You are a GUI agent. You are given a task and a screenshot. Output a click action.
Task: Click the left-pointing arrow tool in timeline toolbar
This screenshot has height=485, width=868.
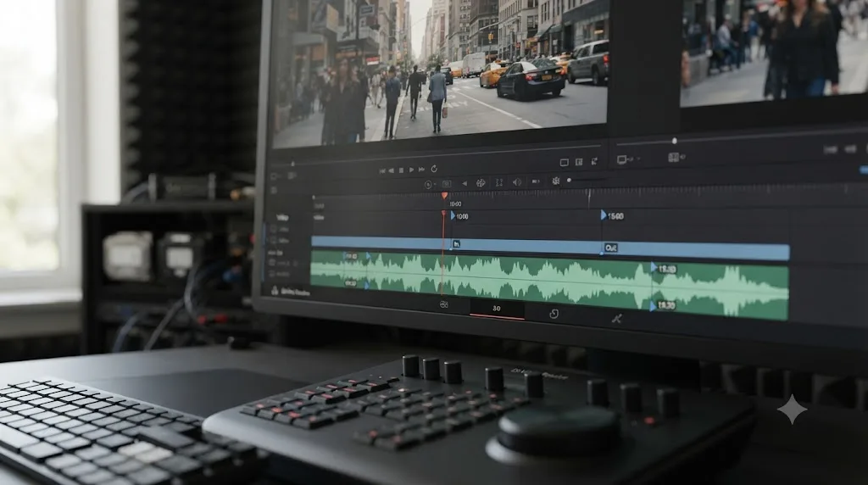click(x=465, y=183)
